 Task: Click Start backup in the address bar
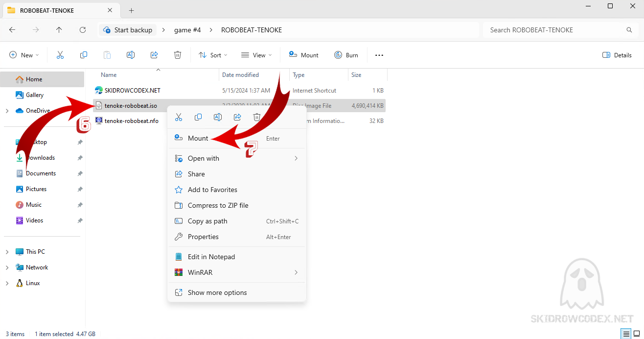click(128, 30)
